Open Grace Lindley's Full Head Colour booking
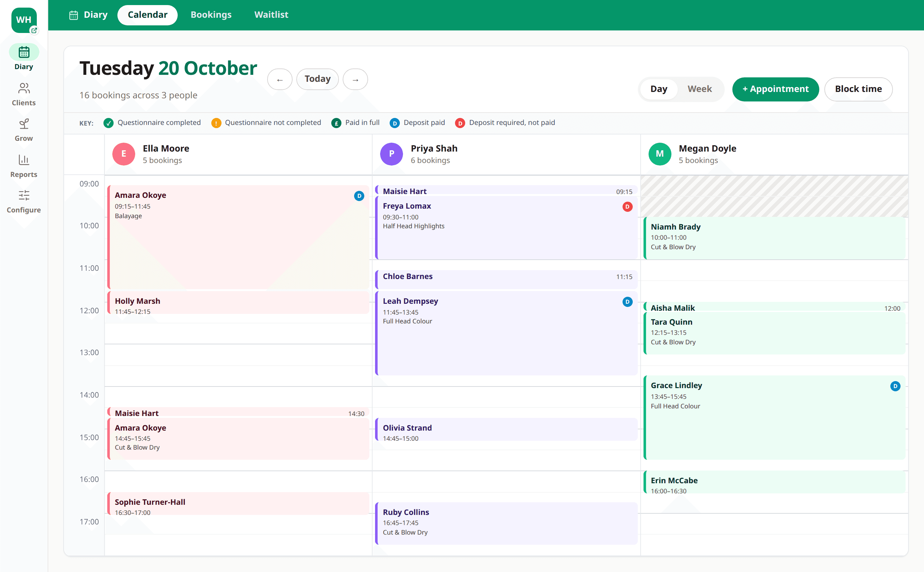Image resolution: width=924 pixels, height=572 pixels. coord(774,418)
